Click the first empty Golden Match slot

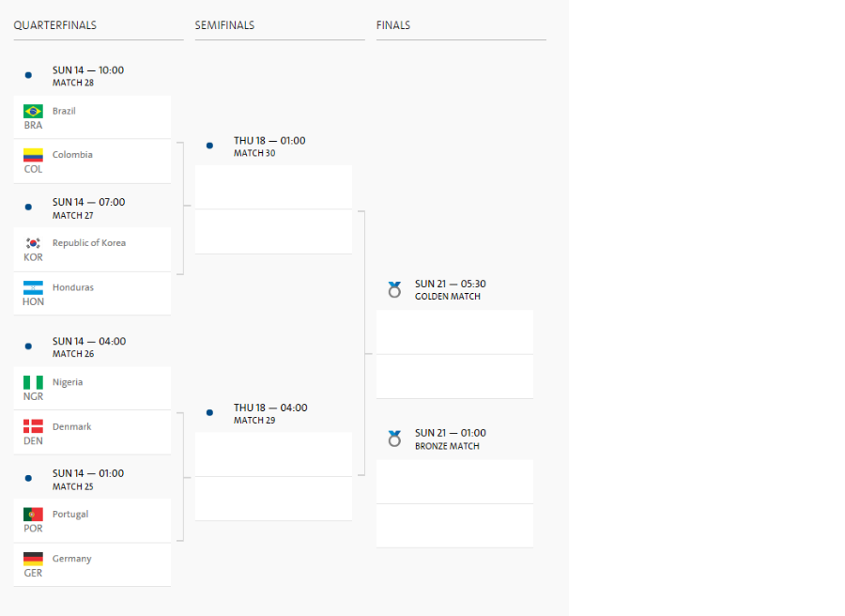pos(454,332)
